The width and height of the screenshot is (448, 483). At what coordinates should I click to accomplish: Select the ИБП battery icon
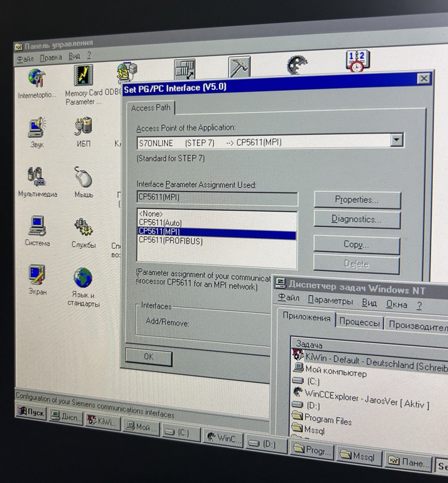click(x=83, y=126)
